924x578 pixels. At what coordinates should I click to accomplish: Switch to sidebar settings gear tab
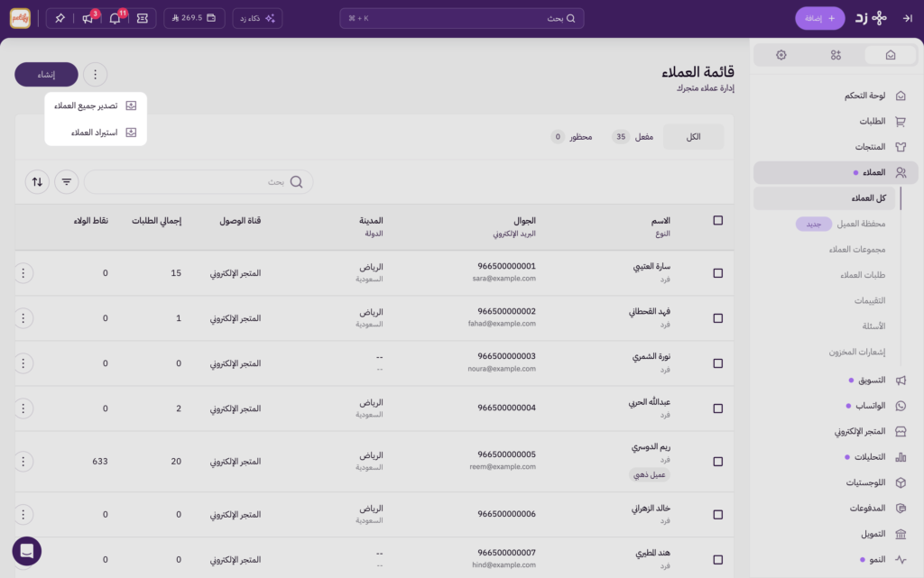pyautogui.click(x=781, y=55)
